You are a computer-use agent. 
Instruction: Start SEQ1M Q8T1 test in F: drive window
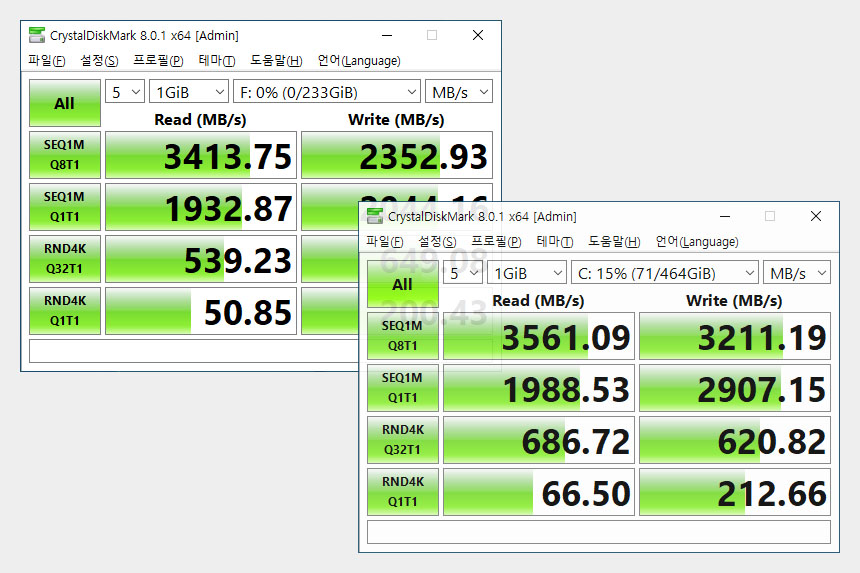pos(65,155)
